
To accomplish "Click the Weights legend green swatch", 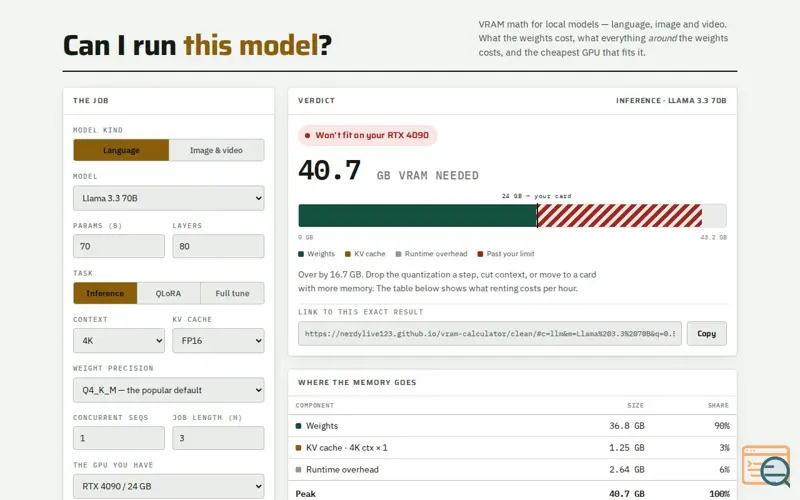I will click(x=301, y=254).
